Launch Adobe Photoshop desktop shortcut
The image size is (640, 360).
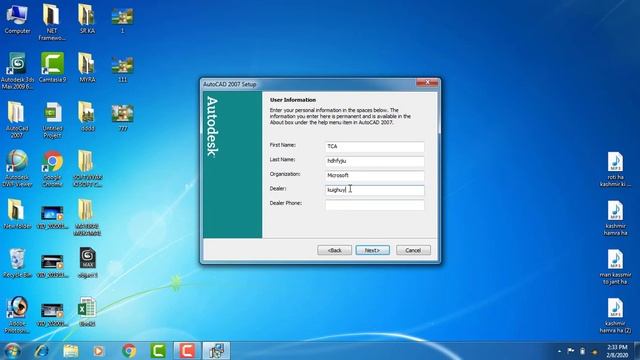coord(17,314)
